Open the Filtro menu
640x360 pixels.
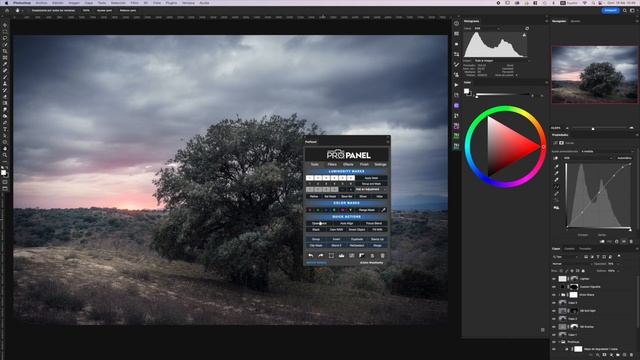134,3
